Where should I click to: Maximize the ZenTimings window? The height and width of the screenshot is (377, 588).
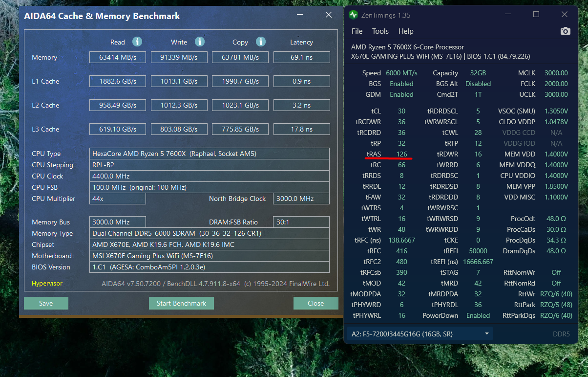tap(536, 15)
